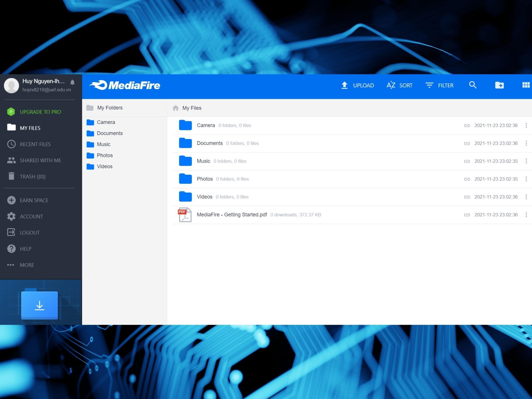The height and width of the screenshot is (399, 532).
Task: Click the Photos folder link icon
Action: (x=467, y=179)
